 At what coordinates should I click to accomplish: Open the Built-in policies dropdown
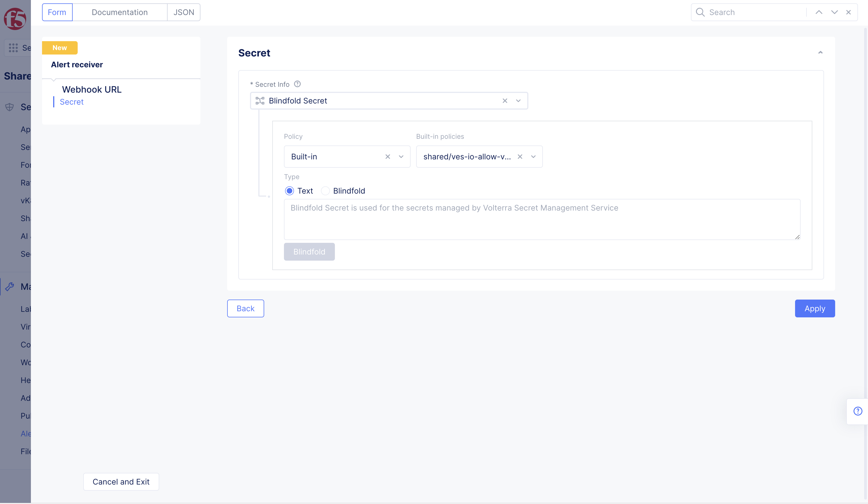pyautogui.click(x=533, y=157)
